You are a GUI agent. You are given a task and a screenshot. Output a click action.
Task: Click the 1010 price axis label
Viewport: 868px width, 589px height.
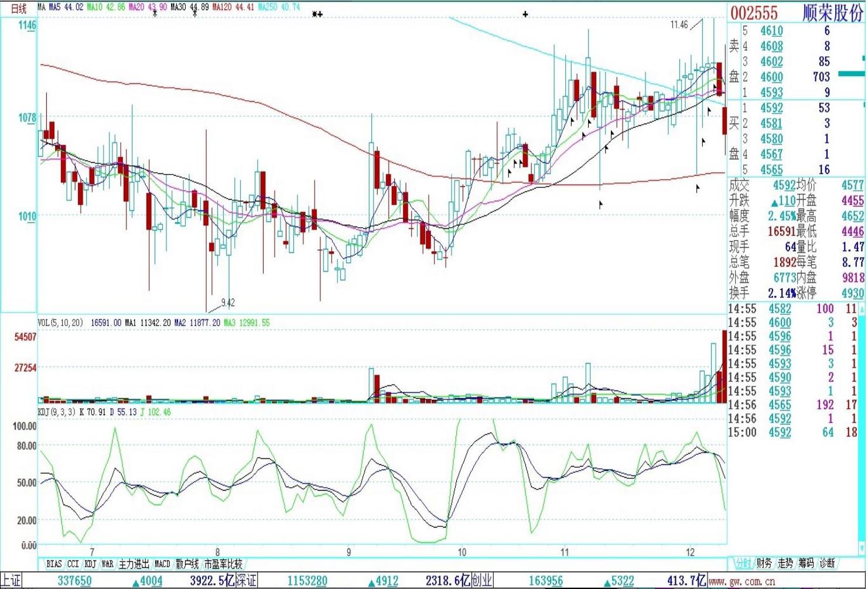pyautogui.click(x=27, y=217)
